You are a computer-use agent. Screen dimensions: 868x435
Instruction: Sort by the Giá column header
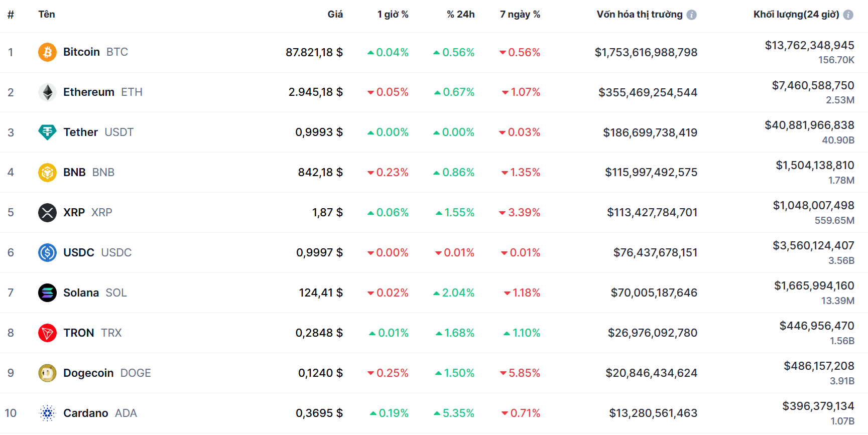pyautogui.click(x=335, y=14)
